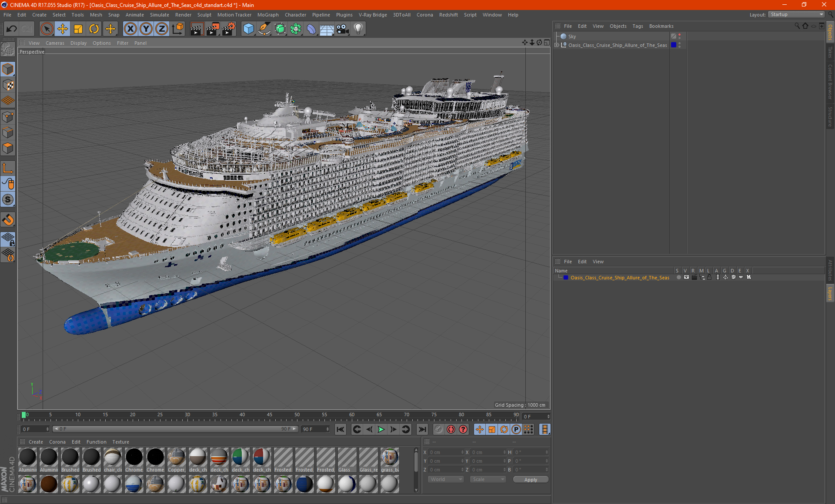This screenshot has width=835, height=504.
Task: Add a floor environment object
Action: (327, 29)
